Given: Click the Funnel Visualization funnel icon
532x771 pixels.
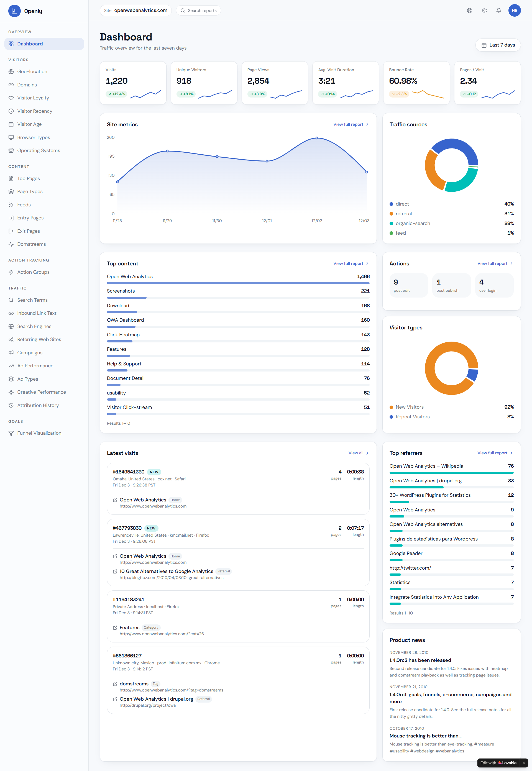Looking at the screenshot, I should (x=11, y=433).
